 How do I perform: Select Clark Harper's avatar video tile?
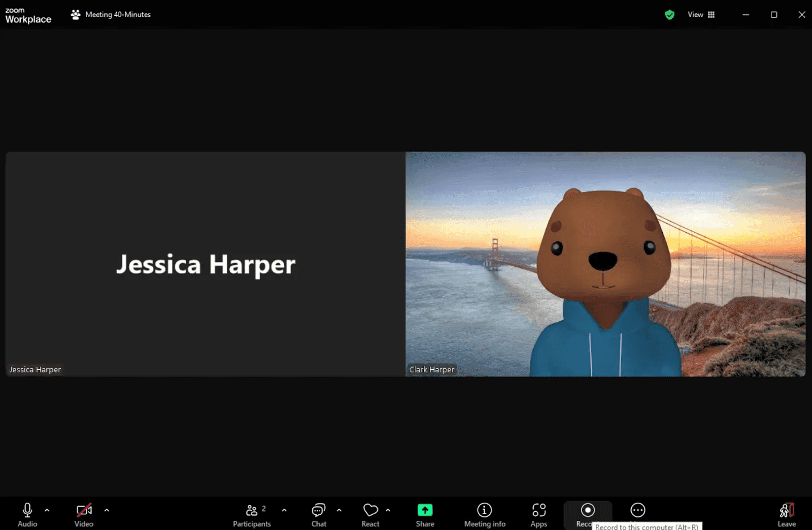coord(605,264)
